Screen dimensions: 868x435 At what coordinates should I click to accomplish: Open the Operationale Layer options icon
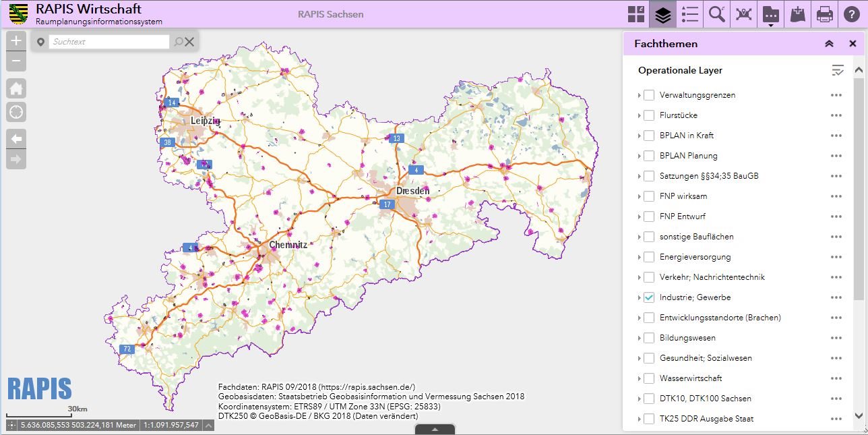(x=838, y=70)
